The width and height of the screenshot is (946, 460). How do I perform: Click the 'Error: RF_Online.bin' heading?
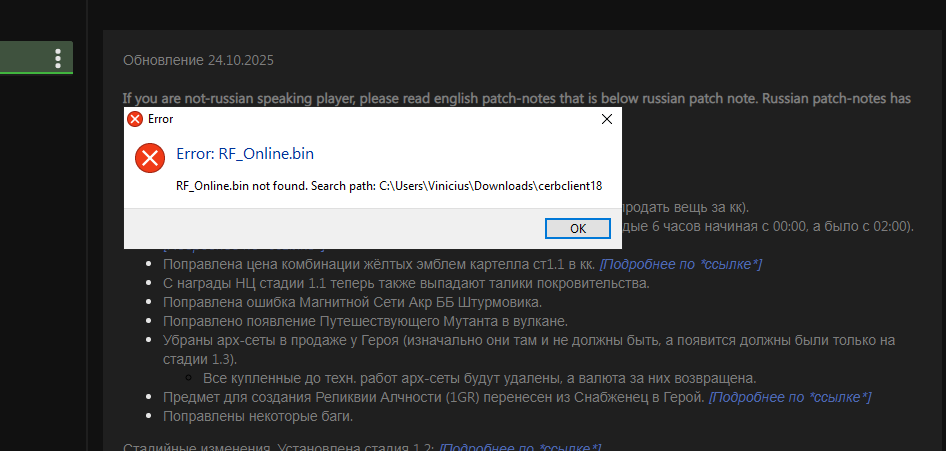tap(251, 154)
